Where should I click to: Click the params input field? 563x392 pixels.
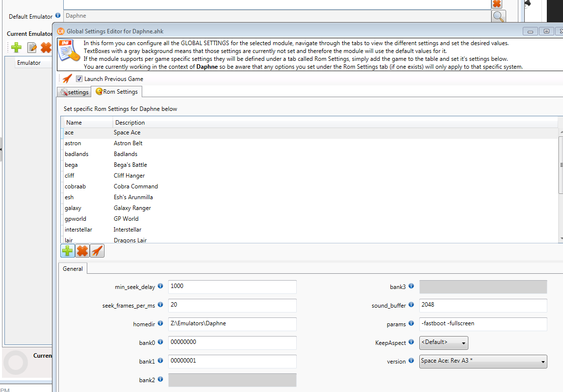point(483,324)
